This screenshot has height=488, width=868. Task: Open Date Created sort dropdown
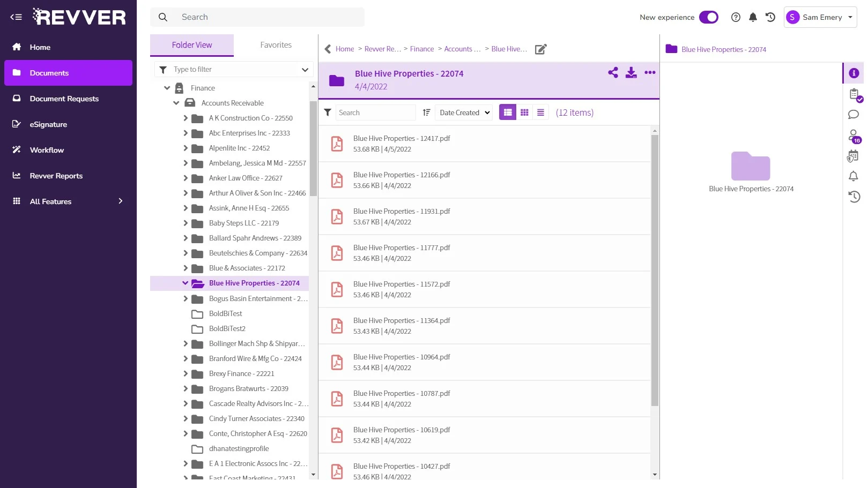click(464, 112)
